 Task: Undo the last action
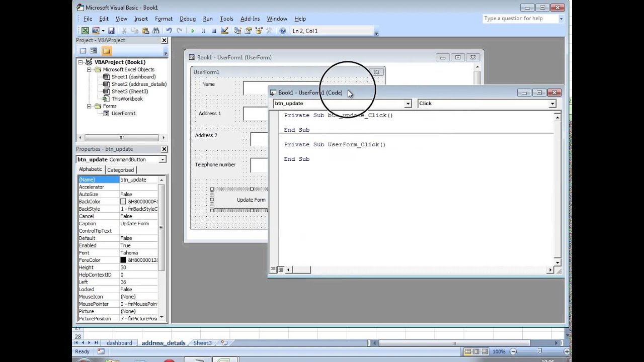(x=169, y=31)
